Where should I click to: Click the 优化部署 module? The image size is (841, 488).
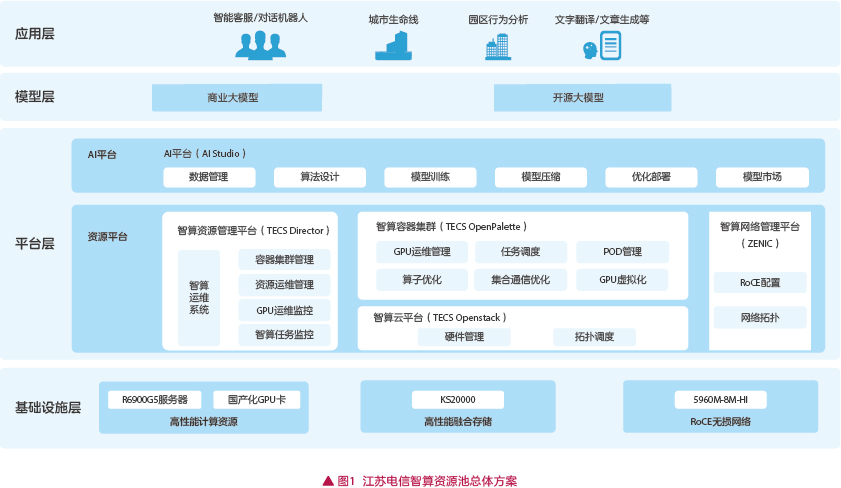[651, 177]
